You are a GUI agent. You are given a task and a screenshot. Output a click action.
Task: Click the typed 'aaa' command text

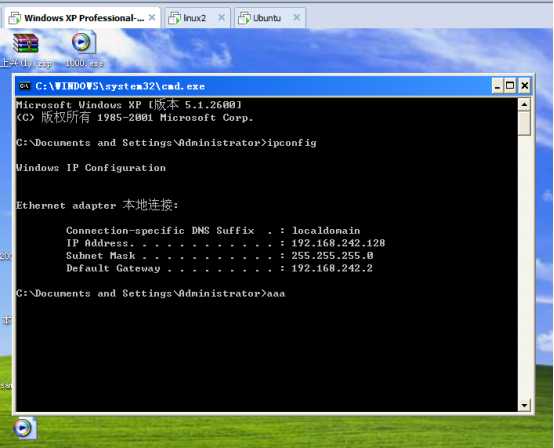tap(276, 294)
